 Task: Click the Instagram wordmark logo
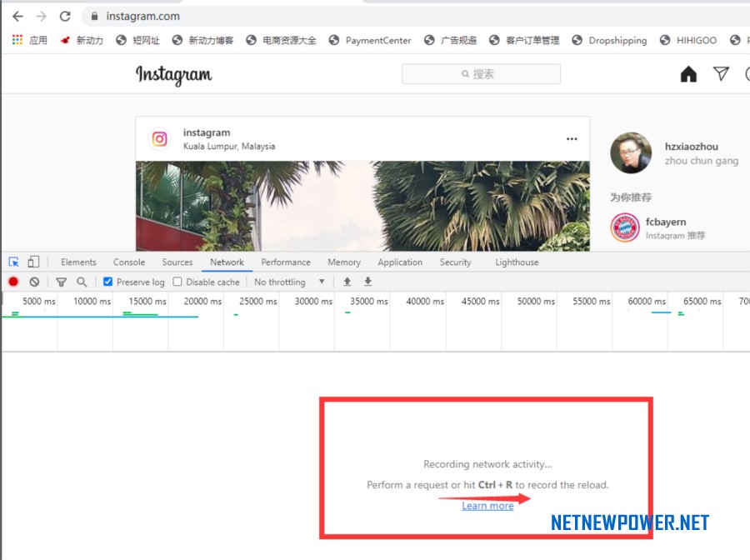click(173, 75)
